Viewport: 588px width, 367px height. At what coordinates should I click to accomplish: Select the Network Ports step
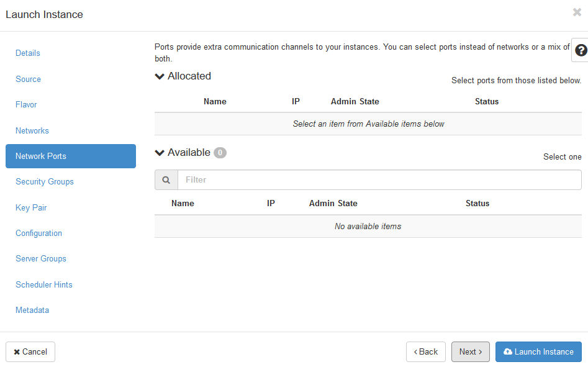point(71,156)
